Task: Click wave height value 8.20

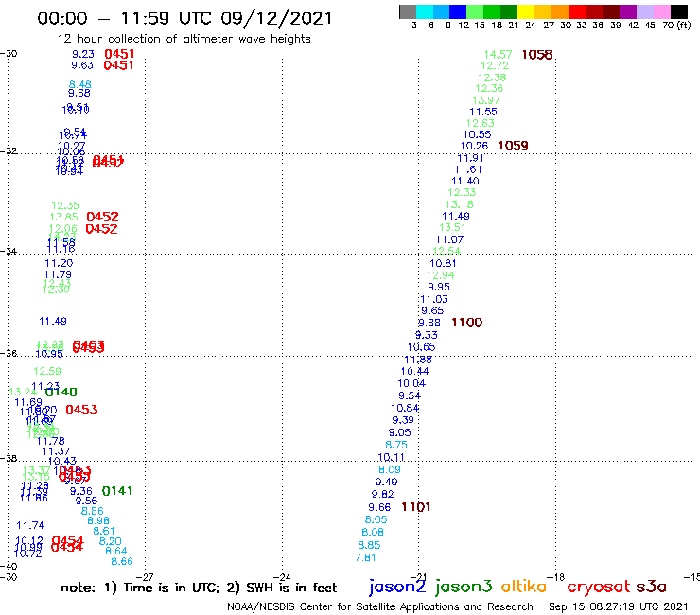Action: click(111, 541)
